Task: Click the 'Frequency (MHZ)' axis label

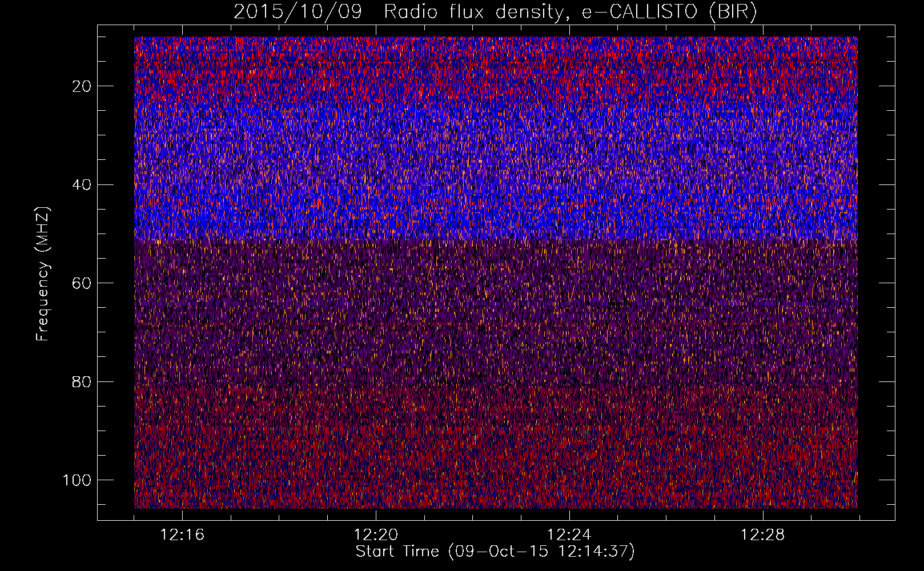Action: (x=43, y=274)
